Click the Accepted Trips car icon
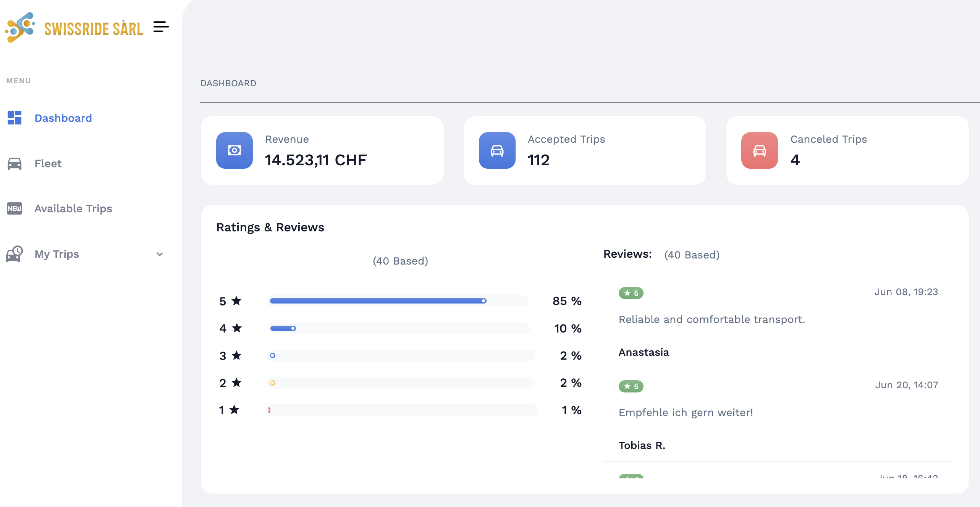This screenshot has width=980, height=507. [497, 150]
